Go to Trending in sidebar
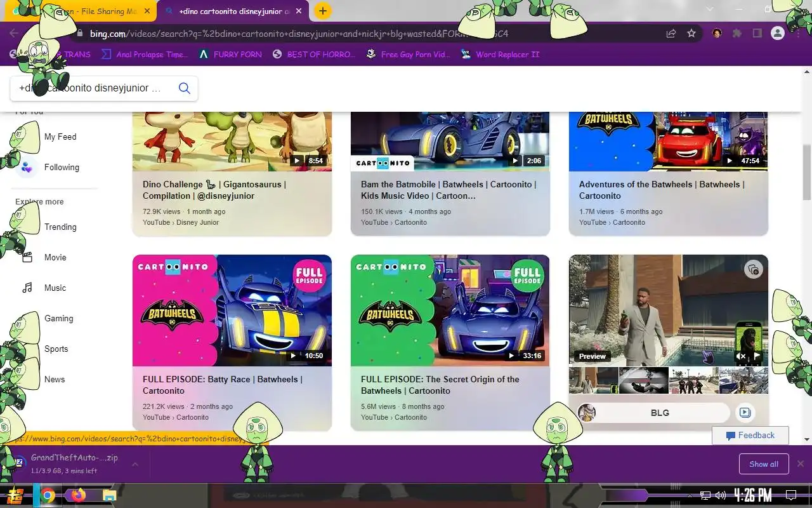Screen dimensions: 812x508 point(60,227)
